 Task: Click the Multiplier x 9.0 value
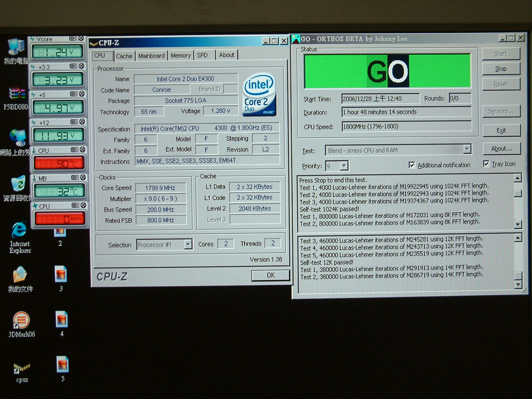point(160,199)
